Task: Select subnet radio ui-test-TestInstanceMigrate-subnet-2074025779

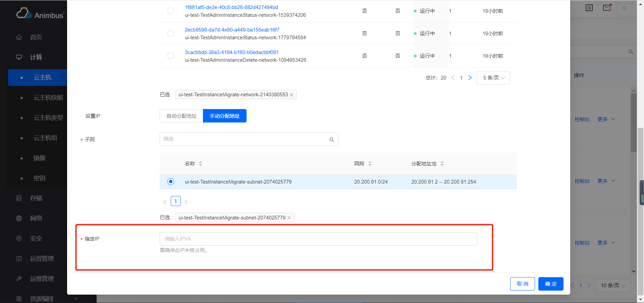Action: pos(171,182)
